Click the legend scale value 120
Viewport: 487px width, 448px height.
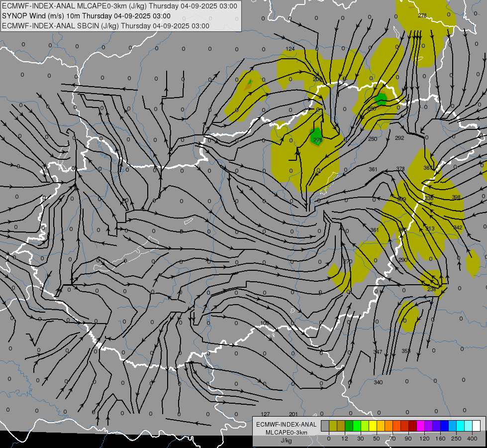[424, 439]
